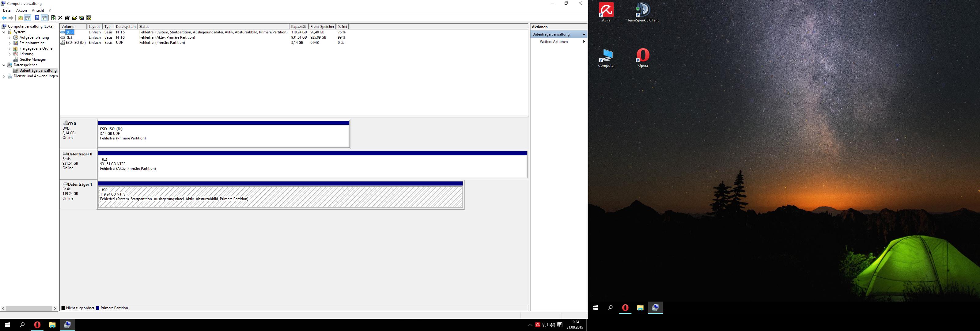Sort by Freier Speicher column header
980x331 pixels.
(x=322, y=27)
